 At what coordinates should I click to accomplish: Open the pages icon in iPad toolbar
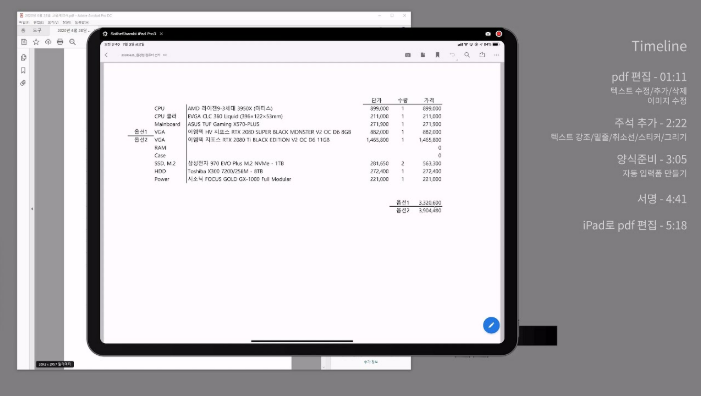tap(422, 55)
